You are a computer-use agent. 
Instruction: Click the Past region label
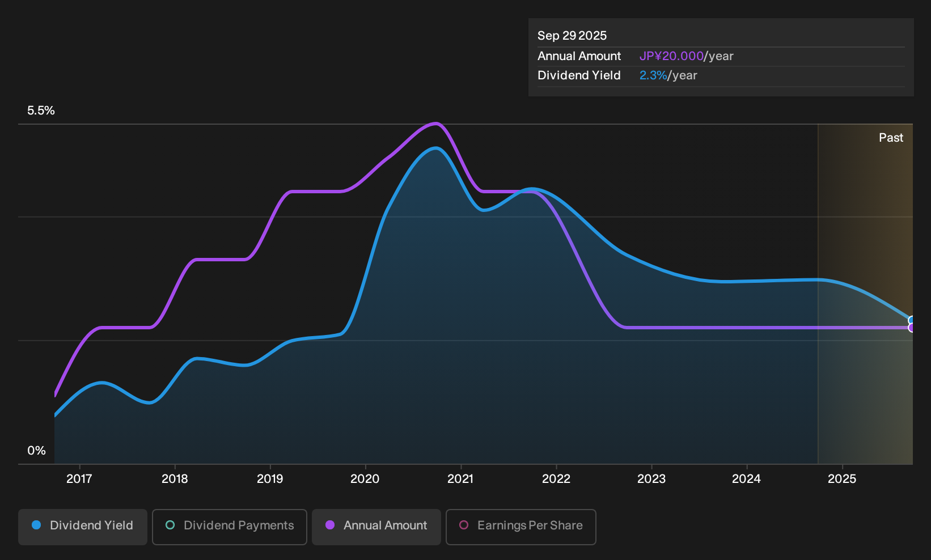pos(891,138)
